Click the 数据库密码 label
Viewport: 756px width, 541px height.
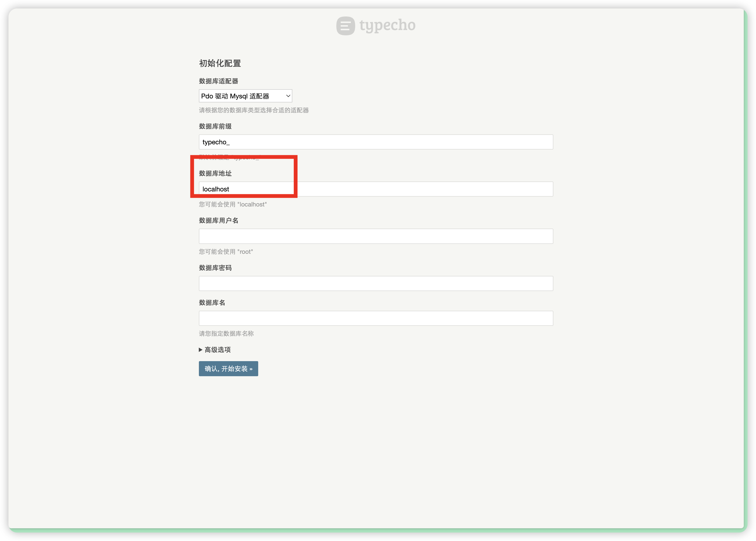[215, 268]
